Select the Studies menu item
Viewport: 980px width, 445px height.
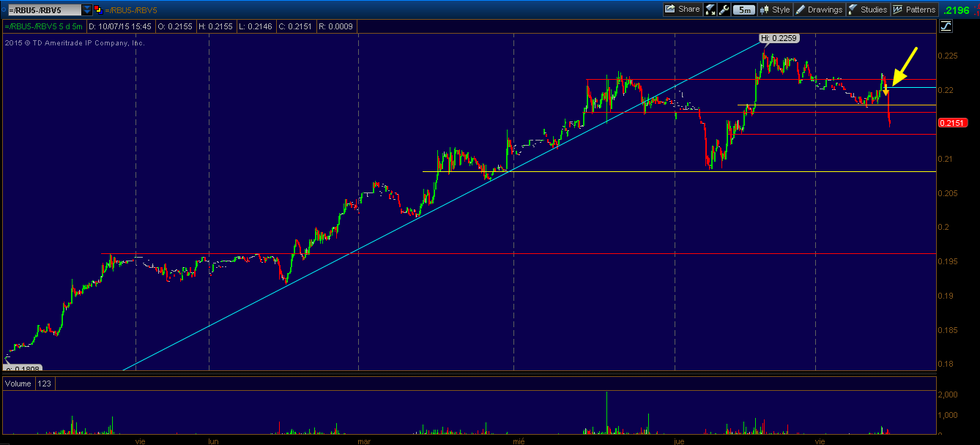click(875, 10)
